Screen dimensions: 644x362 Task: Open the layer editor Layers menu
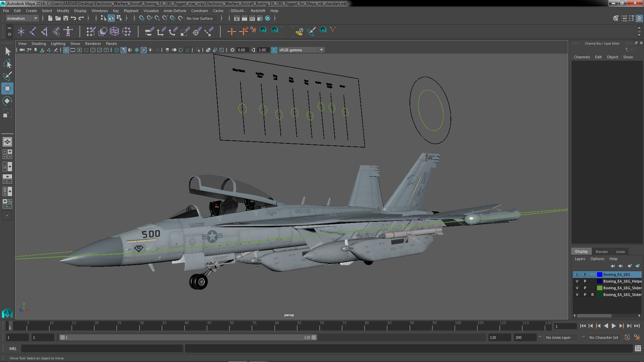(x=580, y=259)
